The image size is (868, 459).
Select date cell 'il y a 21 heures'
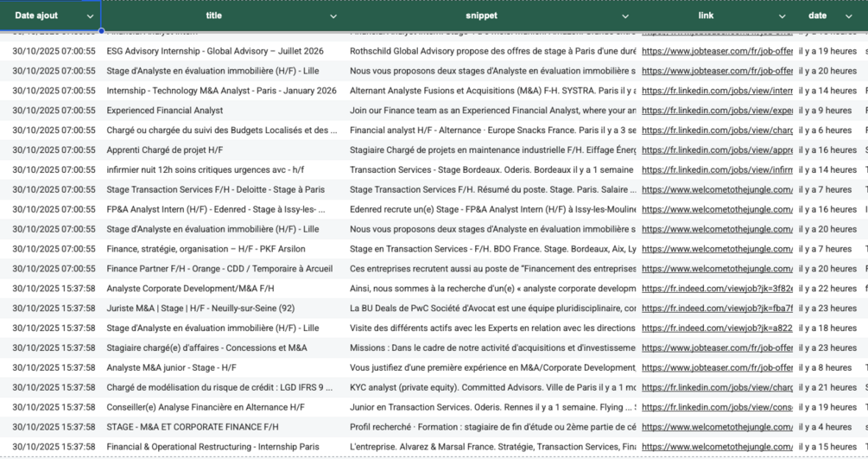click(827, 387)
